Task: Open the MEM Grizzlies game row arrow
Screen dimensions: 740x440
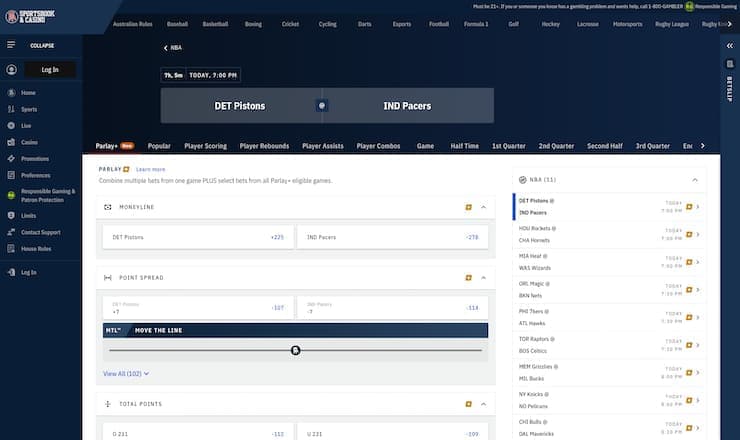Action: (698, 372)
